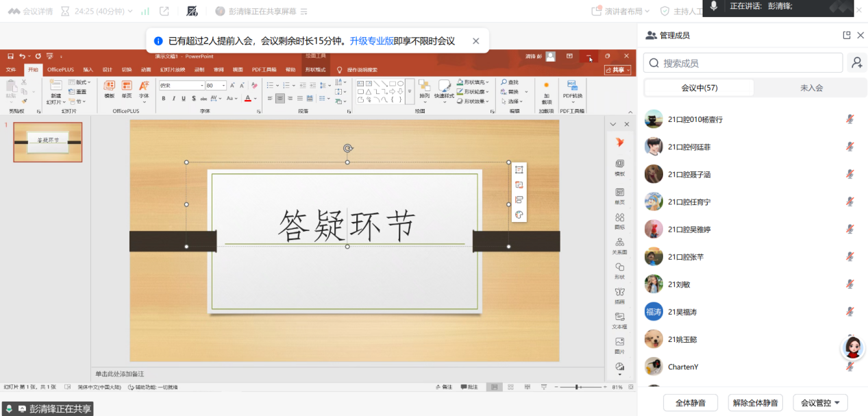Switch to the 未入会 tab

(810, 88)
